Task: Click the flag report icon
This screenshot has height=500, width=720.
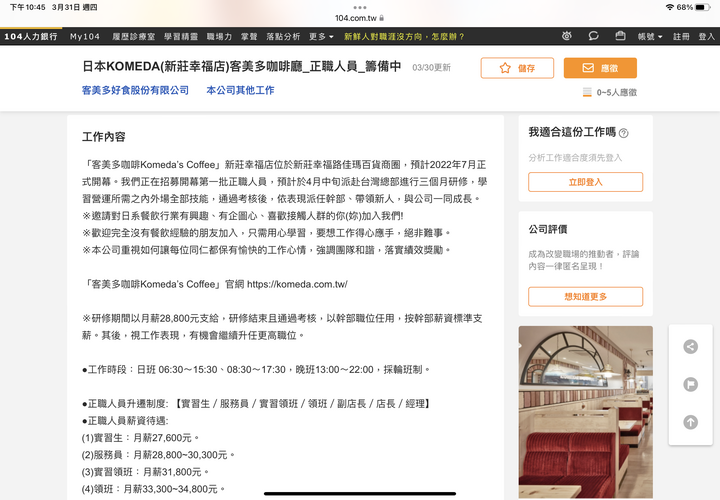Action: point(690,384)
